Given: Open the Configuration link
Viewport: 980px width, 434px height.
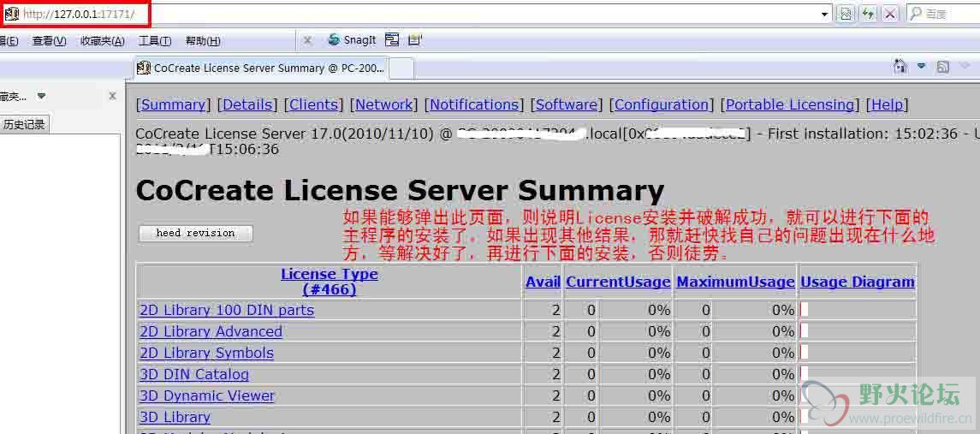Looking at the screenshot, I should click(662, 105).
